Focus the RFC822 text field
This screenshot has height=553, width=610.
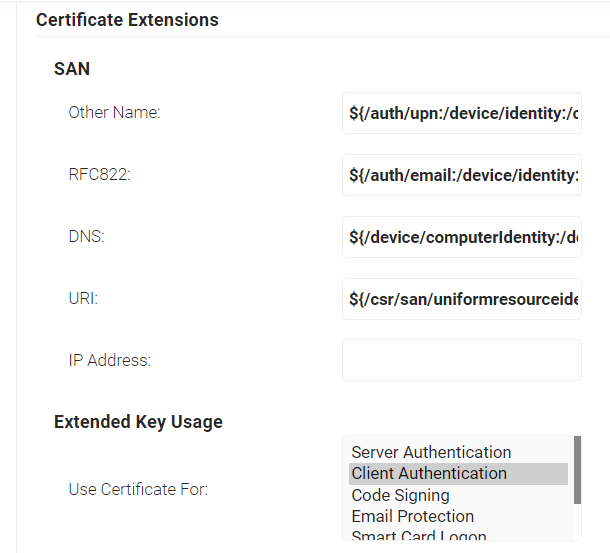click(461, 175)
